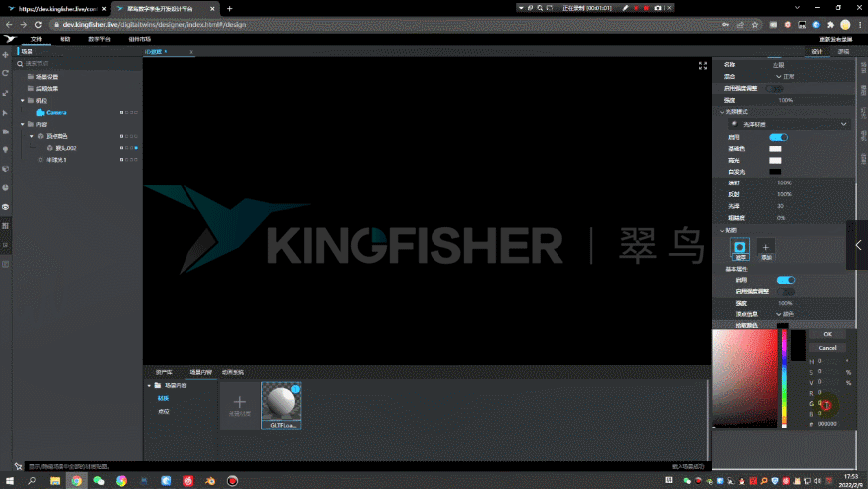Open the lighting model material dropdown

click(789, 124)
